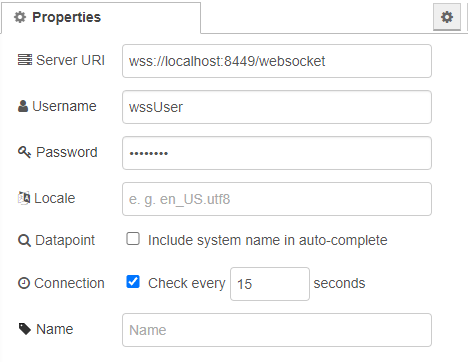Select the Properties tab
This screenshot has width=468, height=362.
tap(101, 18)
